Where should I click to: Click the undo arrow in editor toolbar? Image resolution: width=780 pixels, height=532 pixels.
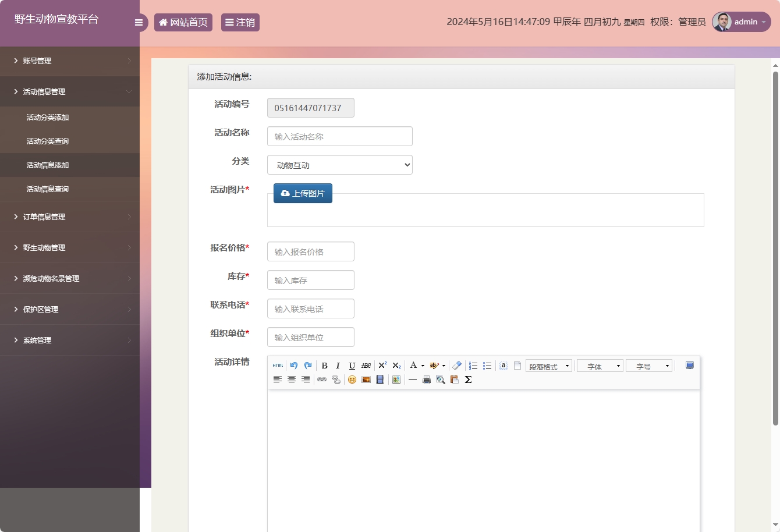[294, 366]
